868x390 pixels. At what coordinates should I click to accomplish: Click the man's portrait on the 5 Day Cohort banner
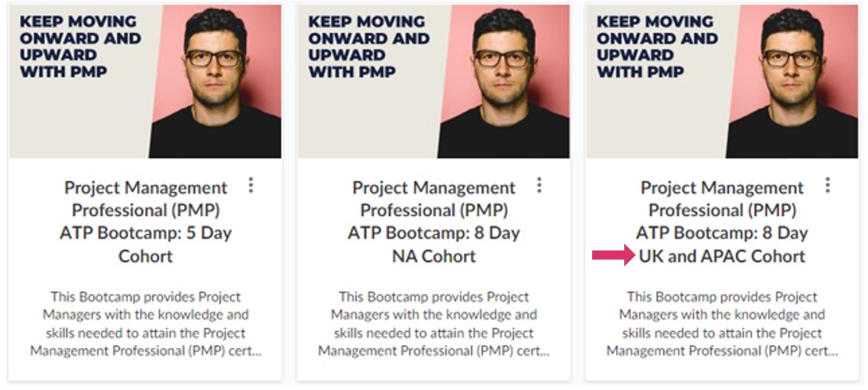pos(214,76)
